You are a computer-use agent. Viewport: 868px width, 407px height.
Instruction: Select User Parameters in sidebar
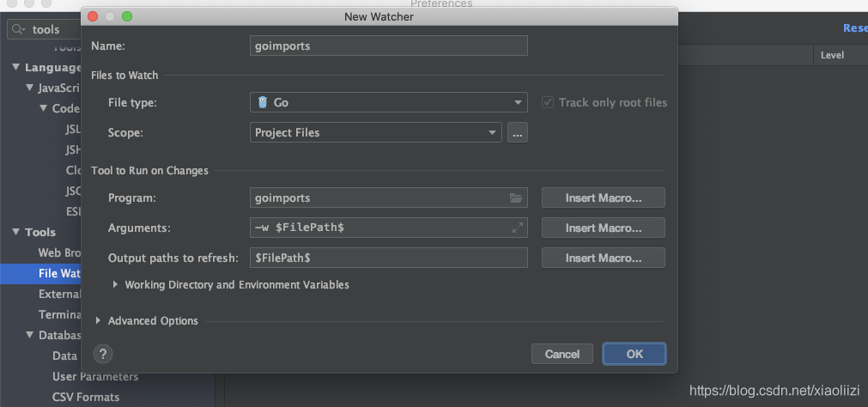point(94,376)
